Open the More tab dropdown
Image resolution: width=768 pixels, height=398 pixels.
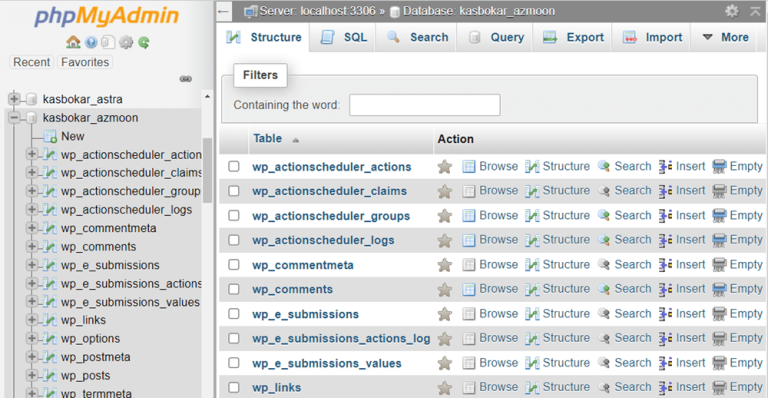click(x=725, y=37)
